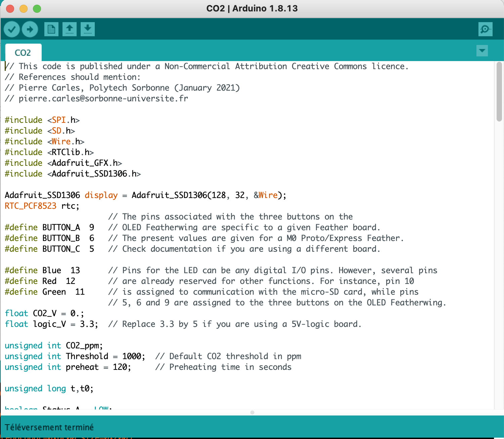Click the red close window button
The width and height of the screenshot is (504, 439).
[x=10, y=9]
